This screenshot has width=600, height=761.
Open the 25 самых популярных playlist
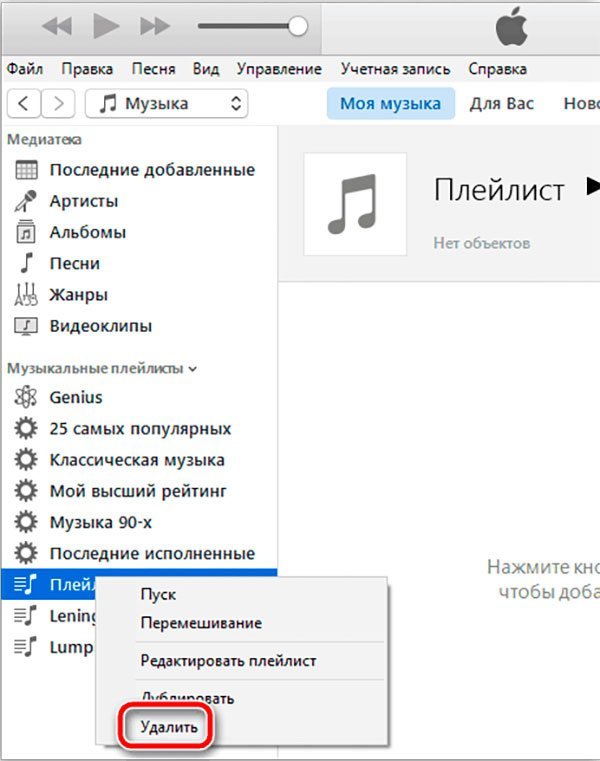(139, 429)
